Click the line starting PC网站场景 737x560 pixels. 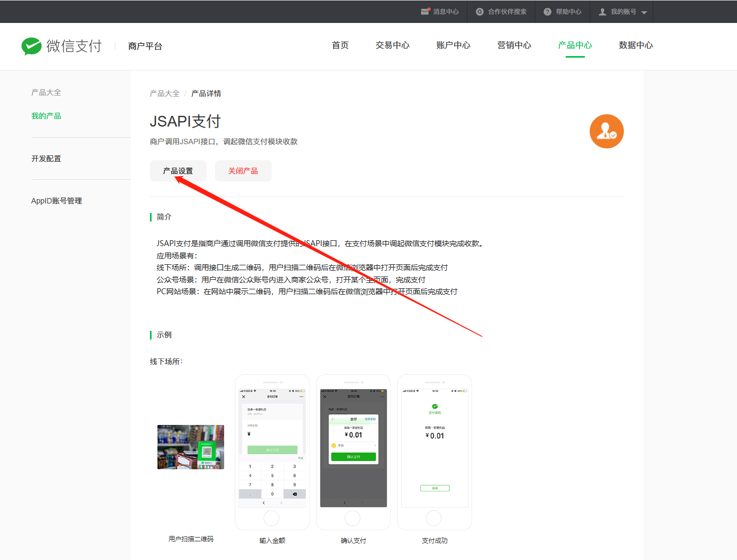[307, 291]
